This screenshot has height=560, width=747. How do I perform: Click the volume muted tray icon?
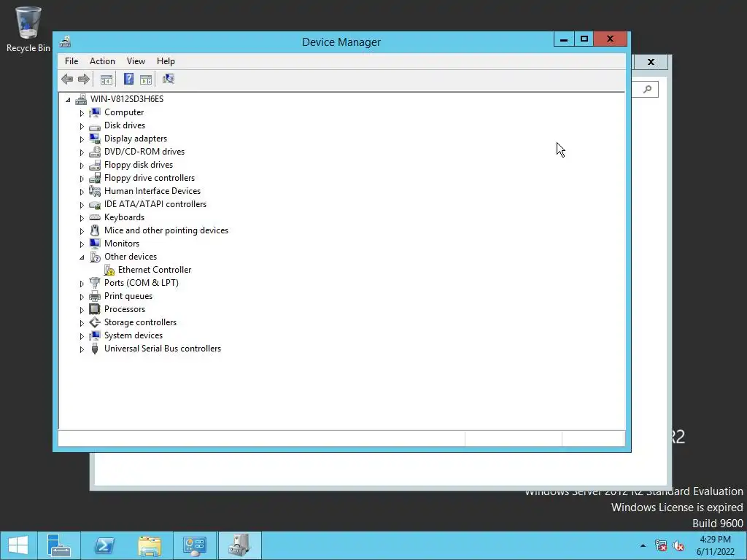[678, 545]
